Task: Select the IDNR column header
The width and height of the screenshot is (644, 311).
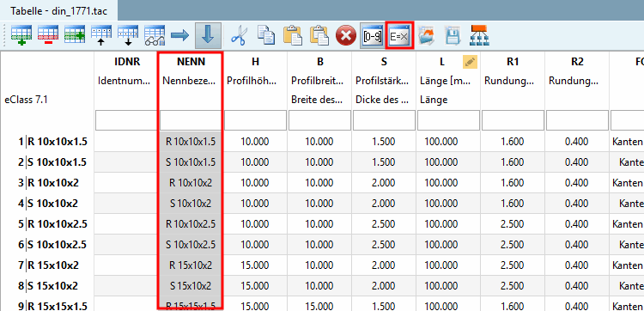Action: pyautogui.click(x=127, y=62)
